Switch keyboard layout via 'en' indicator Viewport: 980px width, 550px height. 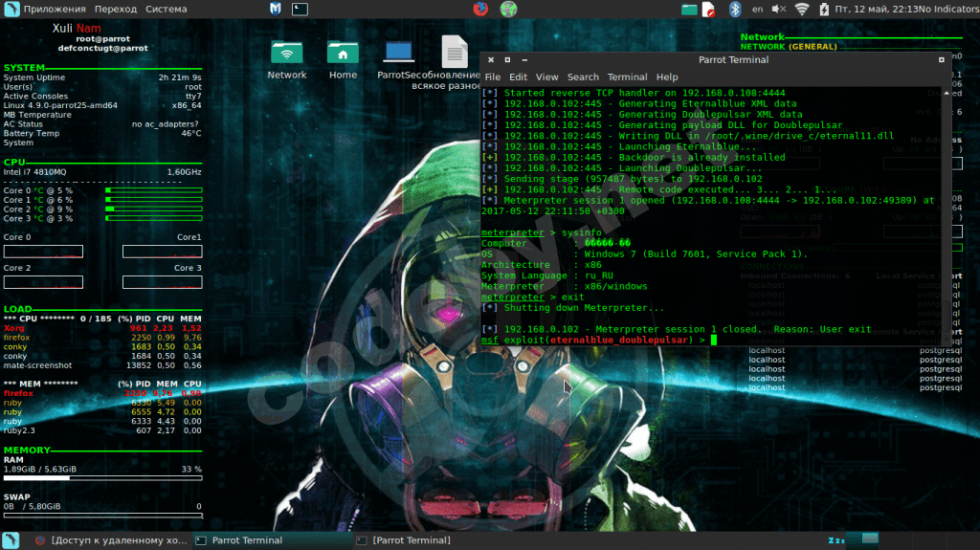tap(758, 9)
